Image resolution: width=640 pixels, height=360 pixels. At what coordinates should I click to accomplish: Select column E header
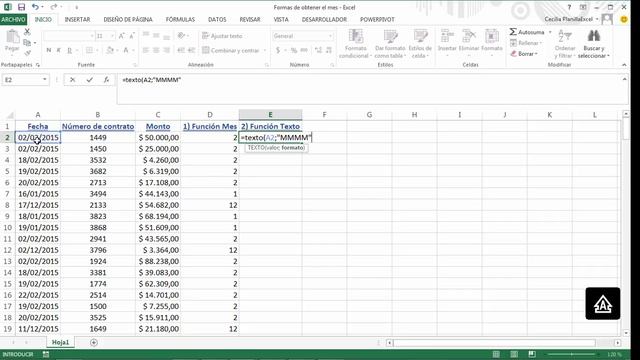pyautogui.click(x=270, y=115)
